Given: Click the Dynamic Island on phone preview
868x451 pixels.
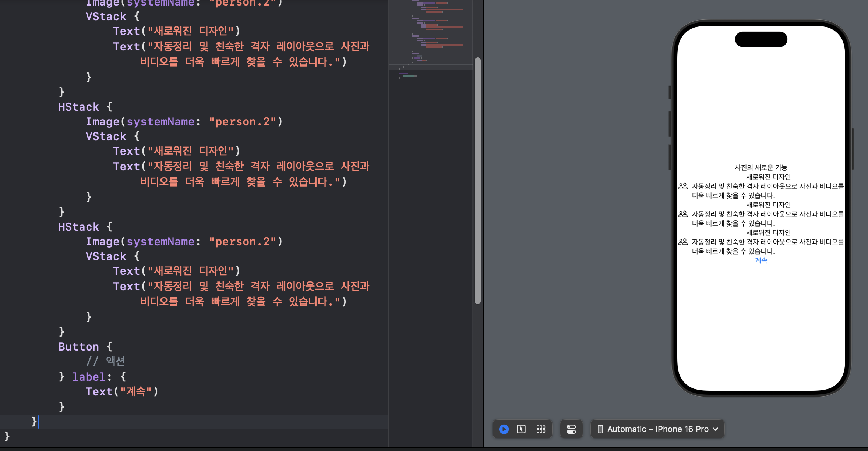Looking at the screenshot, I should point(761,39).
